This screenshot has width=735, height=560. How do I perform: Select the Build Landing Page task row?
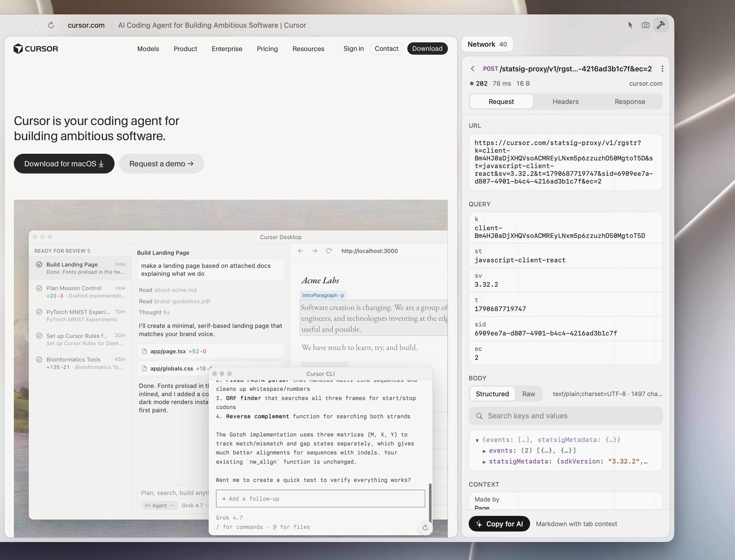(80, 268)
